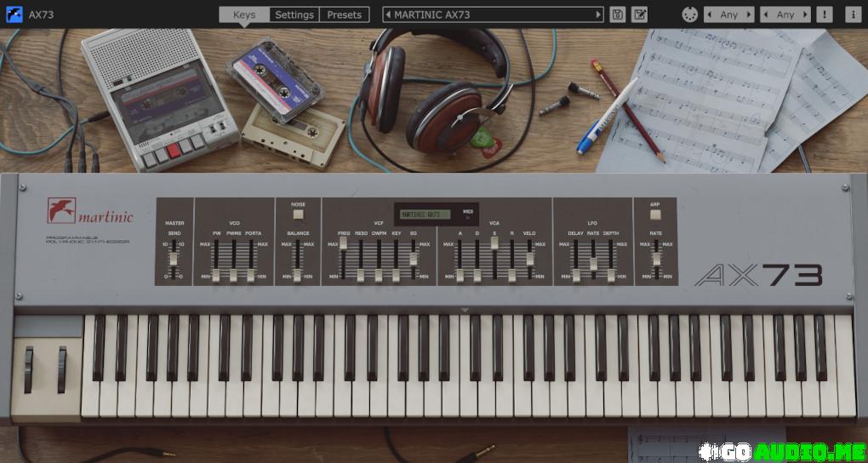Click the NOISE BALANCE slider handle

pyautogui.click(x=297, y=275)
